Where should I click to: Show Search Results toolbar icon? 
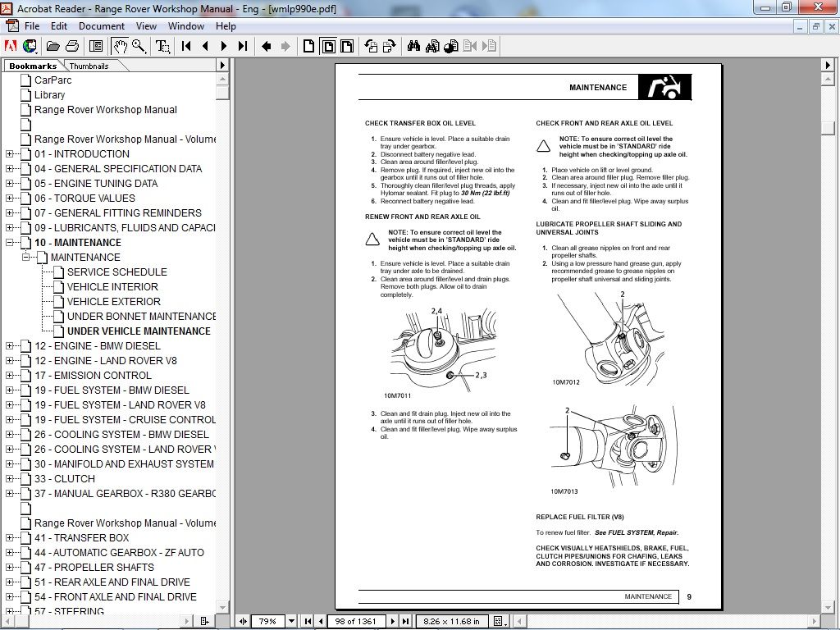point(452,46)
